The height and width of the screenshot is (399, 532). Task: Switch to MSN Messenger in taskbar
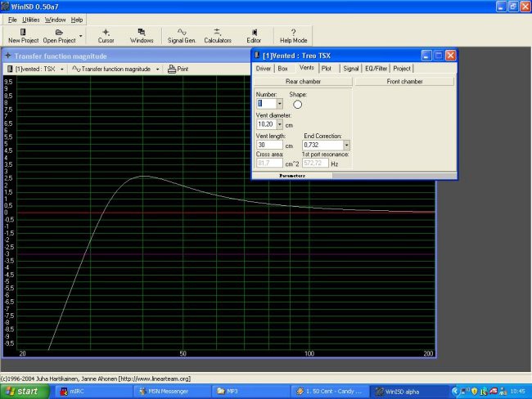point(173,392)
